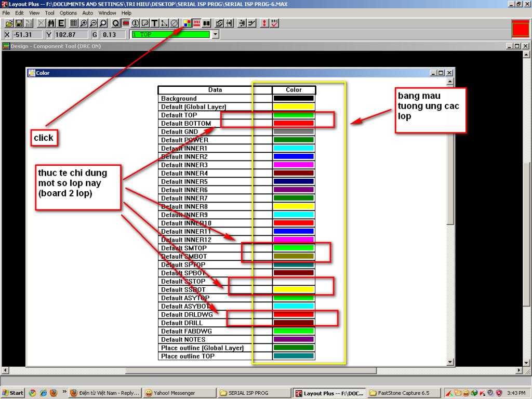
Task: Click the Open file toolbar icon
Action: (9, 23)
